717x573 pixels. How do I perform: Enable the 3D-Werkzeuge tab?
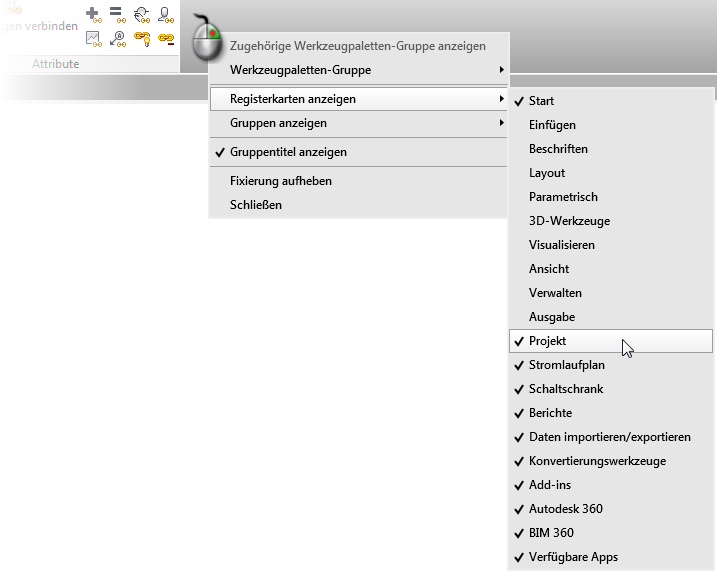[x=611, y=221]
